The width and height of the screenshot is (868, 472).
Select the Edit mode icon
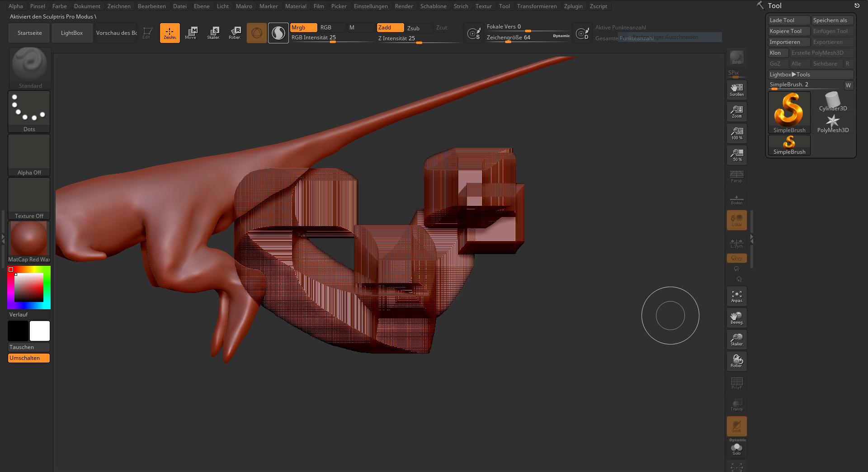(147, 33)
